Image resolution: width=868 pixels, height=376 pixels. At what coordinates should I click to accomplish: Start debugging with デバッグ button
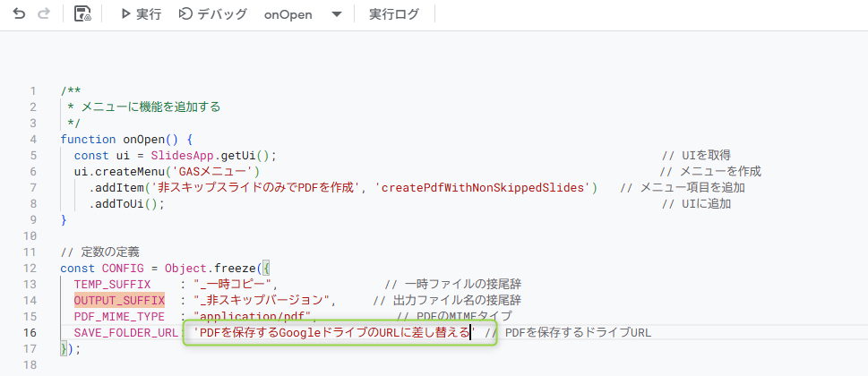click(x=213, y=14)
